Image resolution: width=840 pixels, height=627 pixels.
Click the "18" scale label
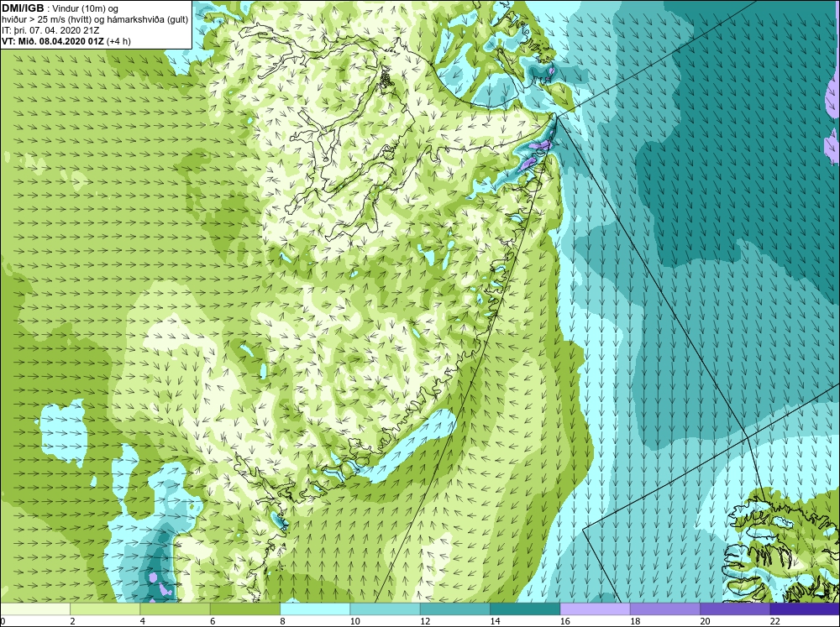click(x=635, y=621)
